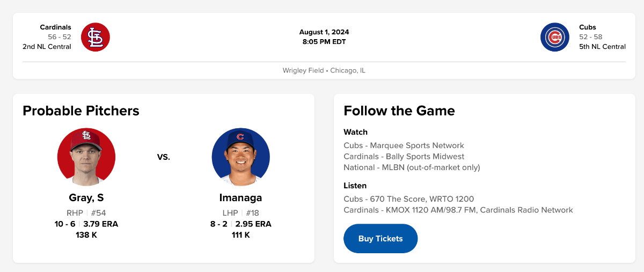Screen dimensions: 644x272
Task: Click the Follow the Game heading
Action: click(399, 111)
